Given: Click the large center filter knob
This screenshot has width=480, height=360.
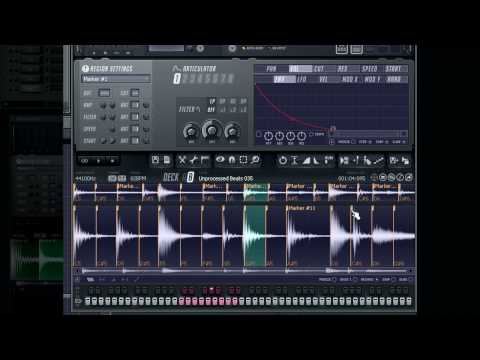Looking at the screenshot, I should (x=212, y=130).
